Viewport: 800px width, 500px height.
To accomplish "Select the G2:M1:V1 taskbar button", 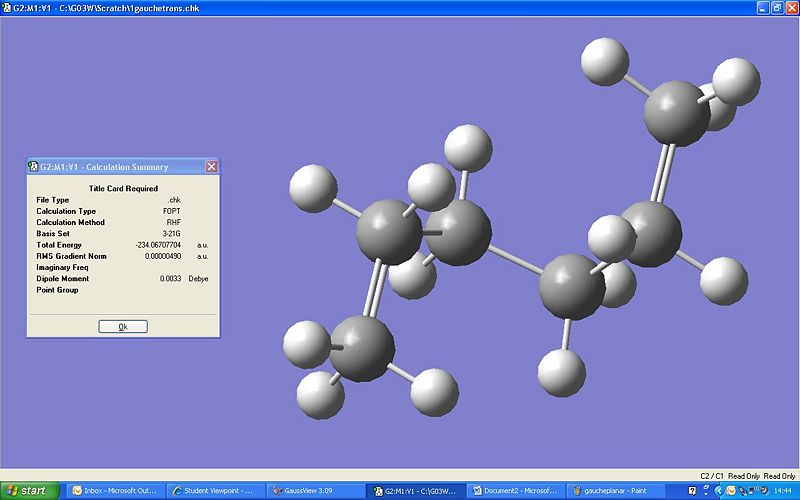I will 416,491.
